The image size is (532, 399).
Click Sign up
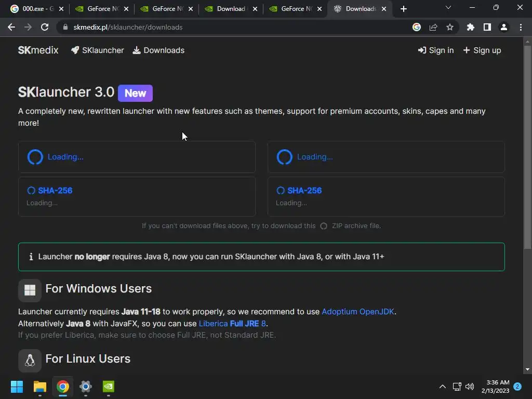point(482,50)
